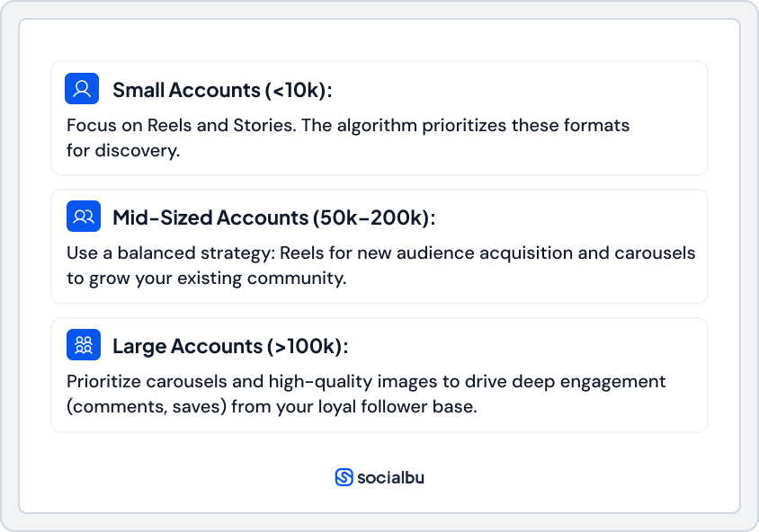Click the two-person icon beside Mid-Sized Accounts
This screenshot has height=532, width=759.
pos(84,217)
